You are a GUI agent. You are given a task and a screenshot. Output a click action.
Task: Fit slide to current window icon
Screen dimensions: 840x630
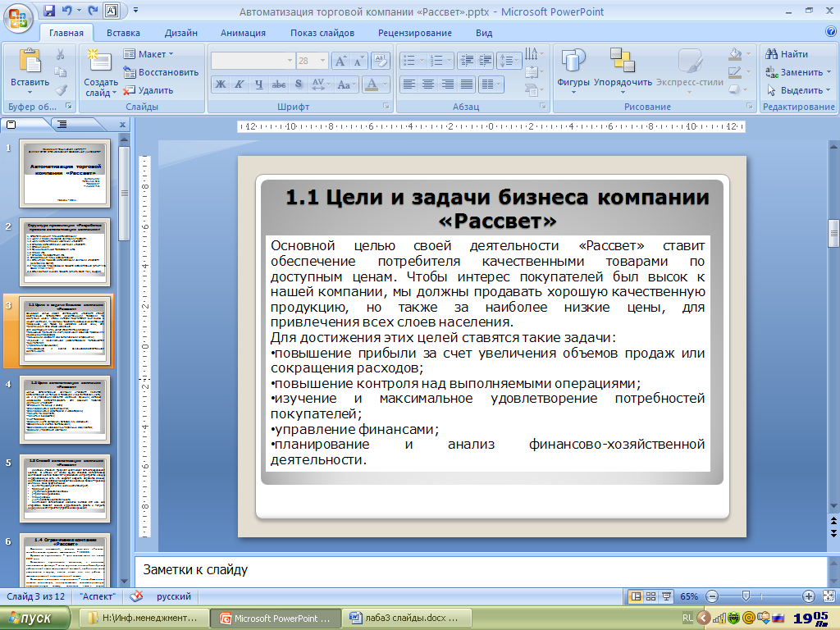point(829,596)
